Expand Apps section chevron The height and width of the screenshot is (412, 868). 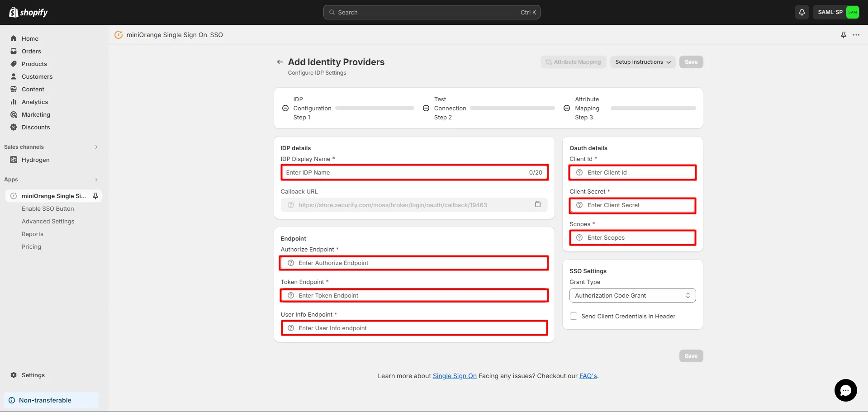[x=96, y=180]
